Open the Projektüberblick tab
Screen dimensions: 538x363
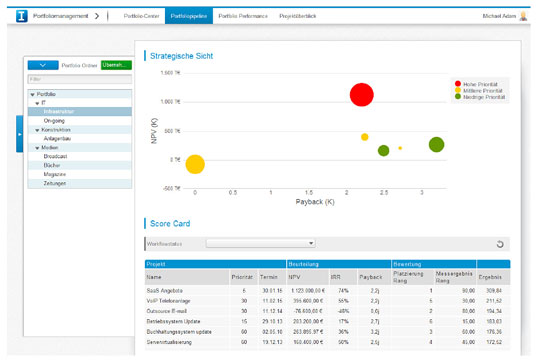click(297, 16)
